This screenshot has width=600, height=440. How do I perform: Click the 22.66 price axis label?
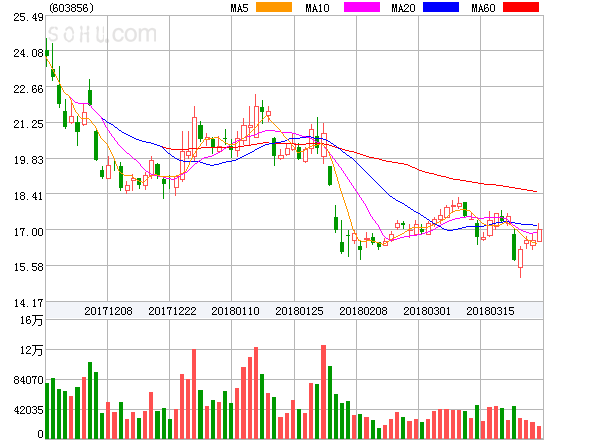click(28, 89)
